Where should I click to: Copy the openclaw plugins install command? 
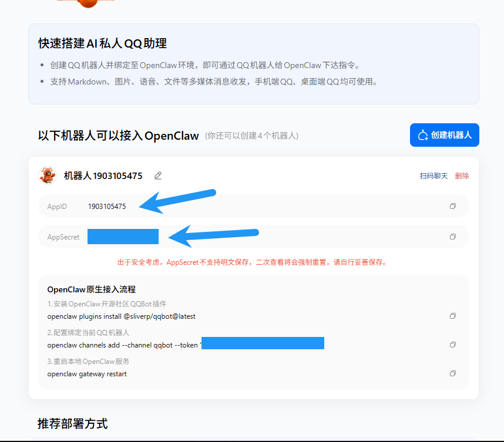coord(452,316)
